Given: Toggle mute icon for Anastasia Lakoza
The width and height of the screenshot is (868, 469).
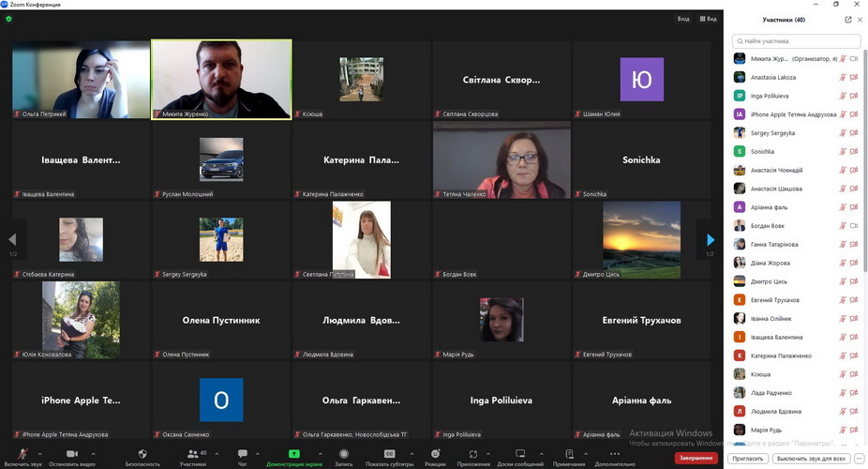Looking at the screenshot, I should pyautogui.click(x=842, y=77).
